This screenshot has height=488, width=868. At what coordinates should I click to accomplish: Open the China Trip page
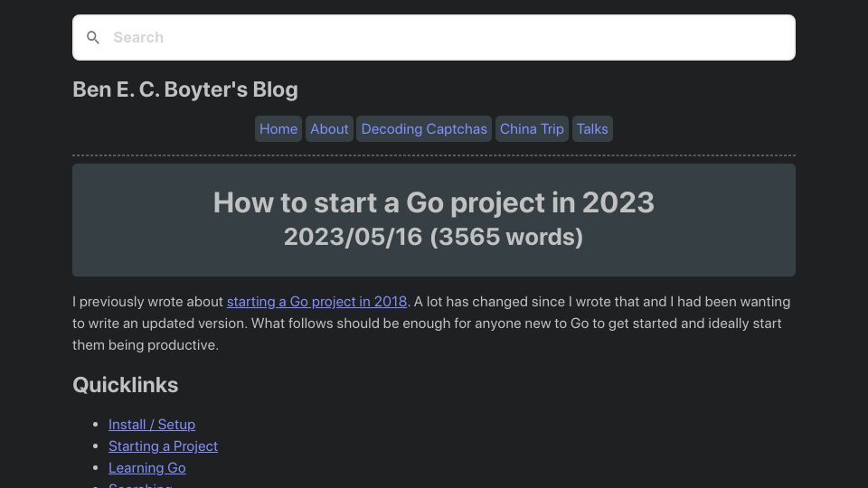pos(532,129)
